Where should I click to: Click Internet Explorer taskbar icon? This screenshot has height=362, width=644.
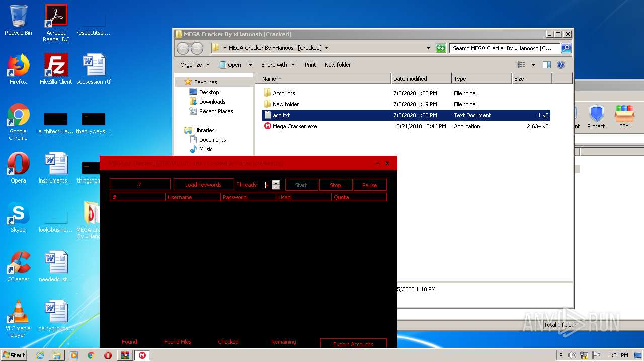(x=40, y=355)
